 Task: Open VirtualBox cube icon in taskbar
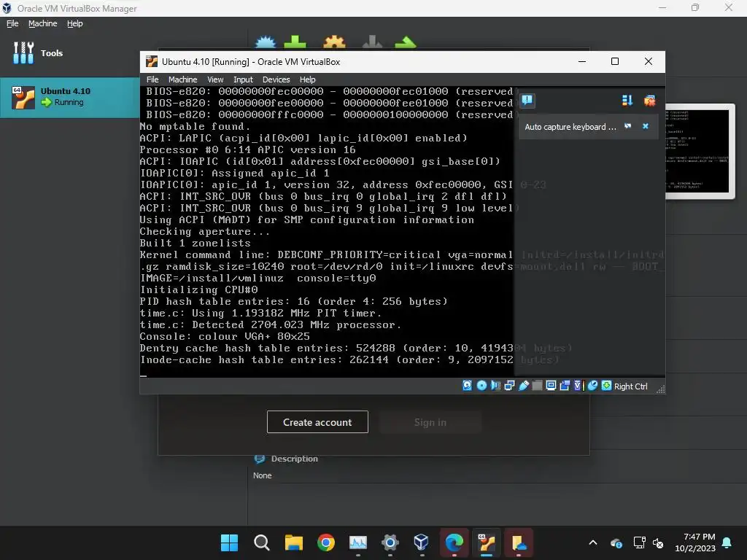click(x=422, y=542)
